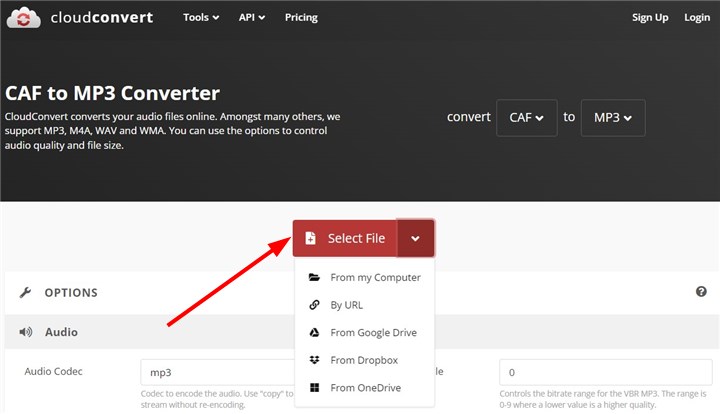Click the 'CloudConvert converts your audio files' paragraph
This screenshot has height=414, width=720.
pos(172,131)
